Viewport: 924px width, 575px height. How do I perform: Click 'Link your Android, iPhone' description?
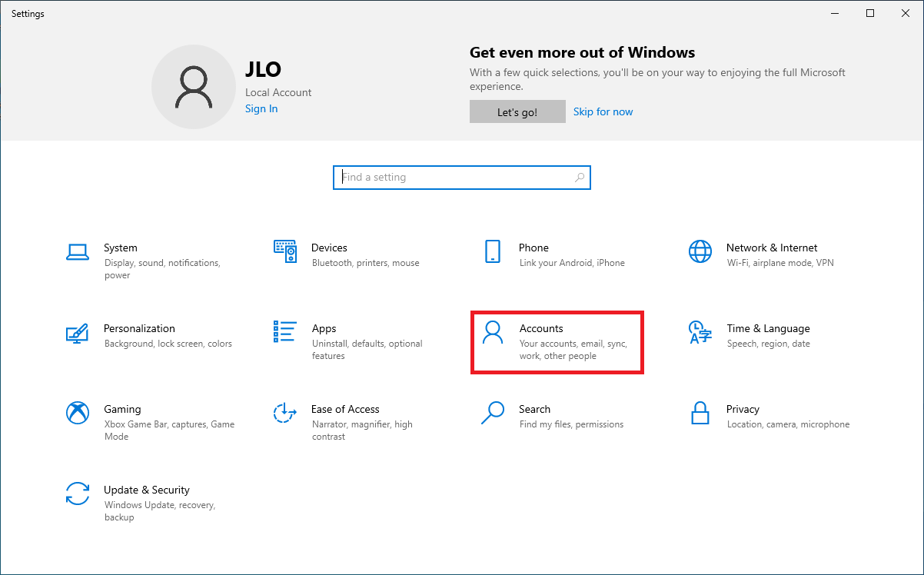(x=572, y=263)
